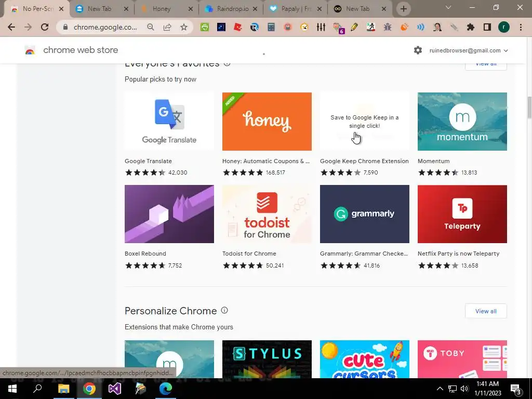
Task: Select the No Per-Scr... tab
Action: 37,9
